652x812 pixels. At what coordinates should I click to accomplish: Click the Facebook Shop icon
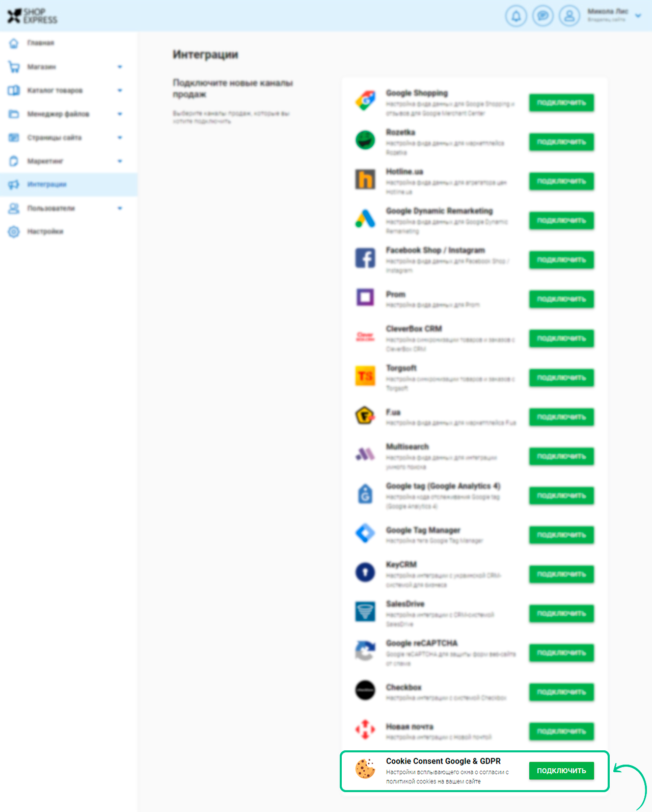click(x=365, y=257)
